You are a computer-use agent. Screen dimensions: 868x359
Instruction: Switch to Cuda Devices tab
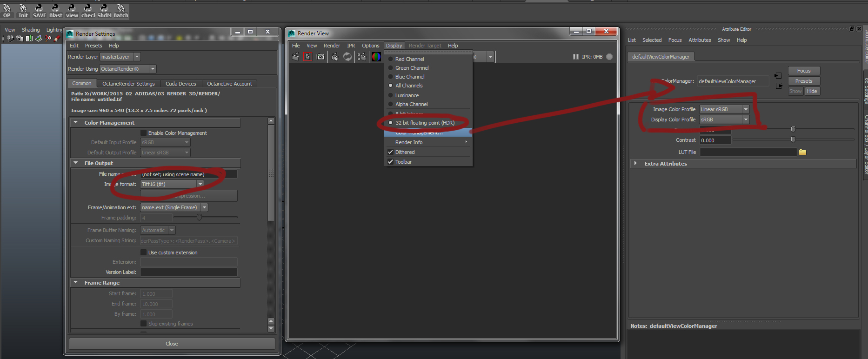tap(181, 84)
